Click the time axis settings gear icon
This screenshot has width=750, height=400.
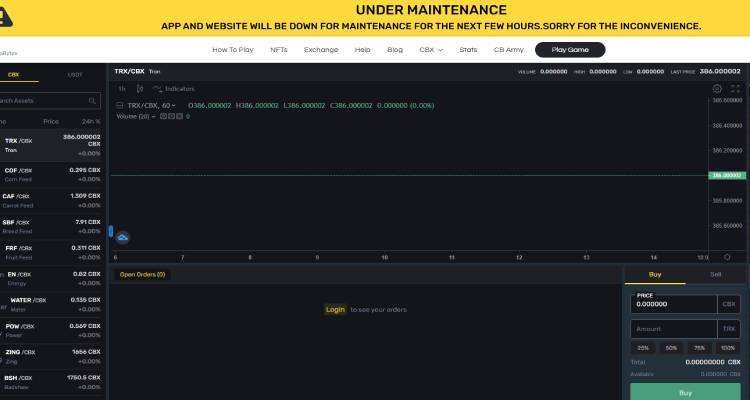pyautogui.click(x=727, y=257)
